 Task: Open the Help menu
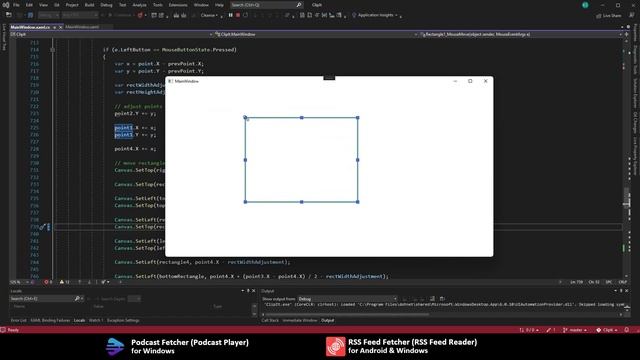pyautogui.click(x=219, y=5)
